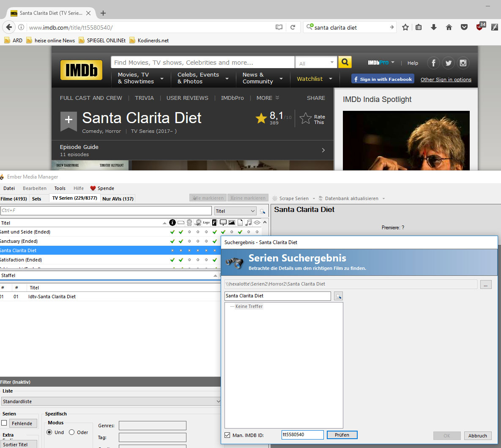This screenshot has height=448, width=501.
Task: Open IMDb's Instagram page icon
Action: [463, 63]
